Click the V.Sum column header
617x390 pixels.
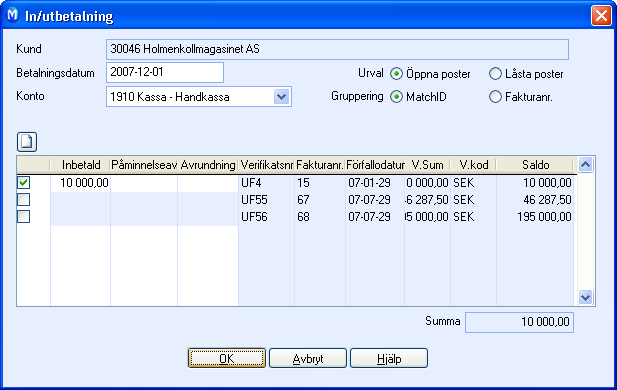(427, 165)
